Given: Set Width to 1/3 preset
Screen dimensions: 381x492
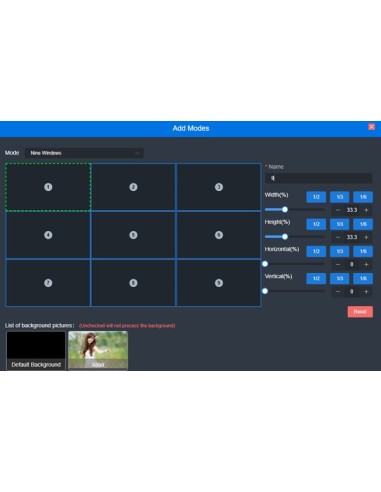Looking at the screenshot, I should point(340,197).
